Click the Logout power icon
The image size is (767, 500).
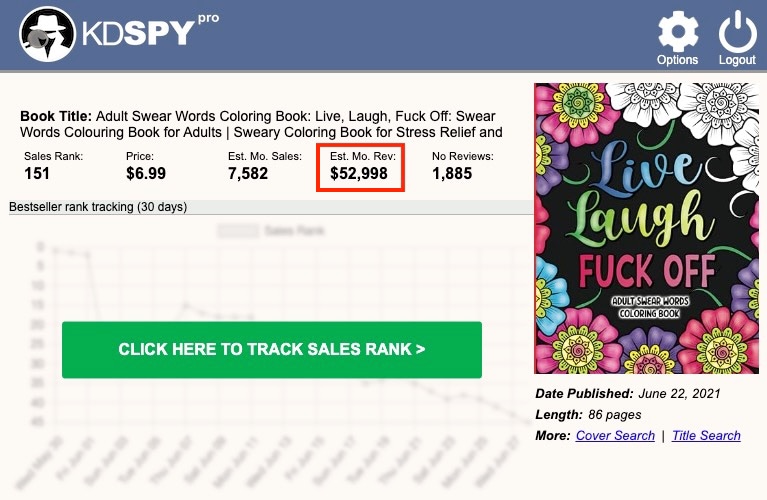(x=737, y=31)
